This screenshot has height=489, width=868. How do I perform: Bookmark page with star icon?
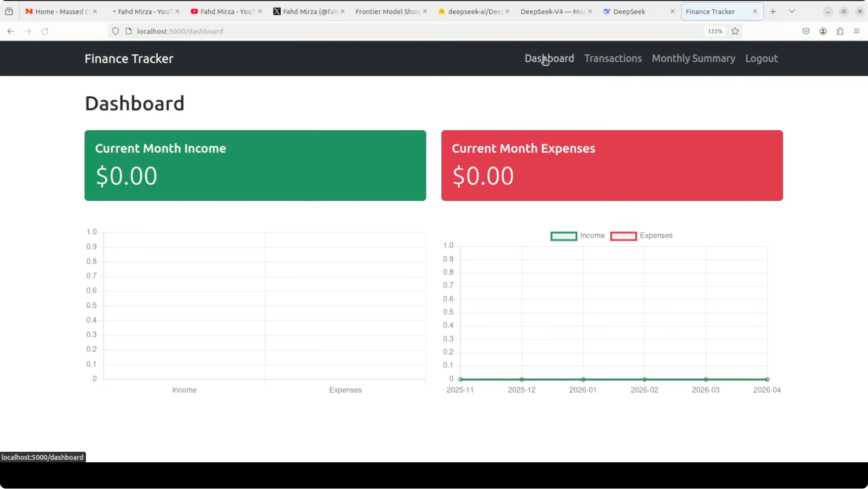tap(735, 31)
